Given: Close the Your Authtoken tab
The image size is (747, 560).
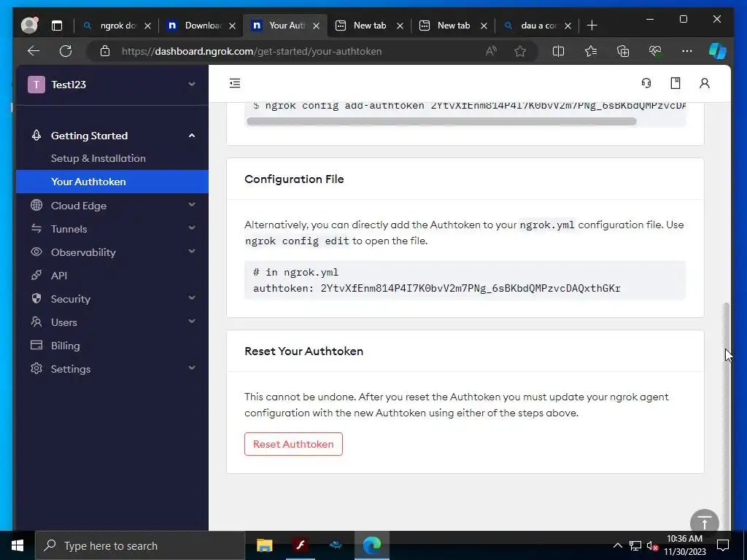Looking at the screenshot, I should tap(316, 26).
